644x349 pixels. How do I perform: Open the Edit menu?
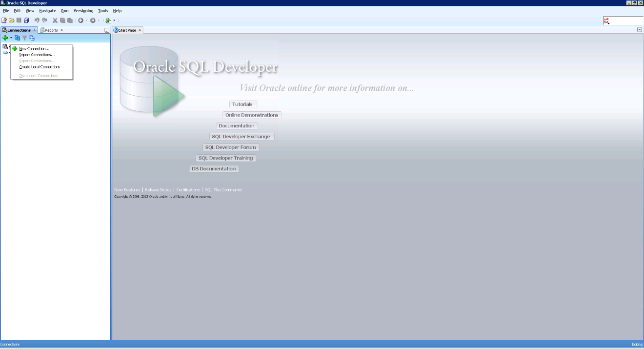click(17, 11)
